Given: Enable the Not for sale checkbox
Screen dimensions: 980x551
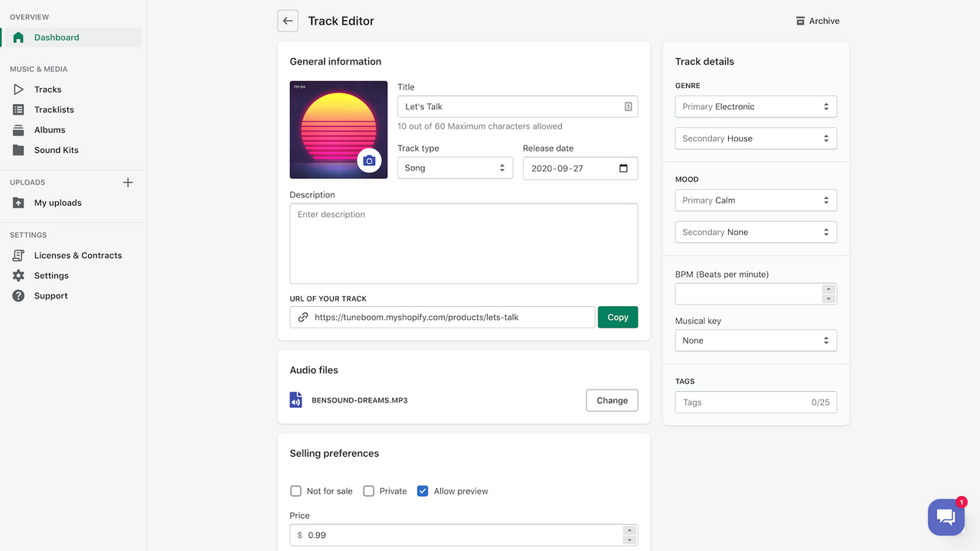Looking at the screenshot, I should click(296, 491).
